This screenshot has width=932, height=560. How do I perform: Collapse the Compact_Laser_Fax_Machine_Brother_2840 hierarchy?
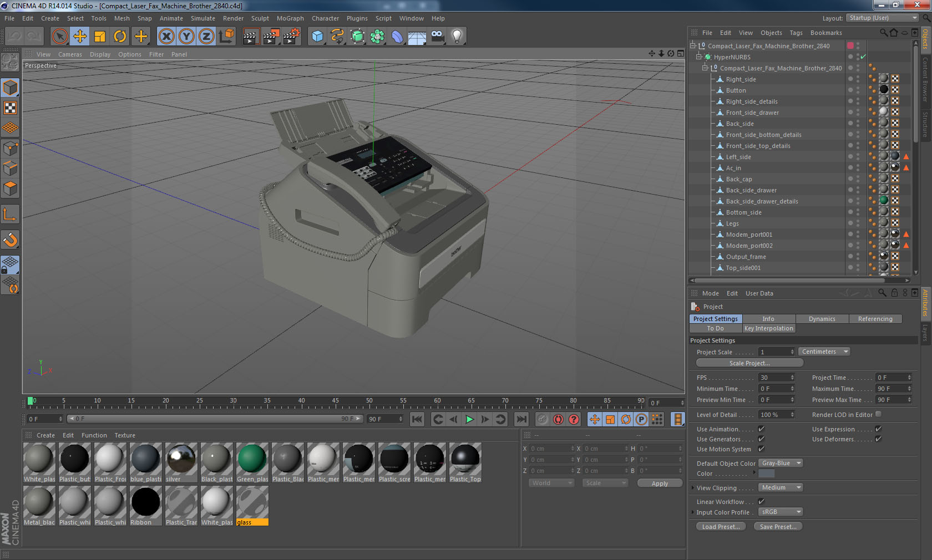692,45
